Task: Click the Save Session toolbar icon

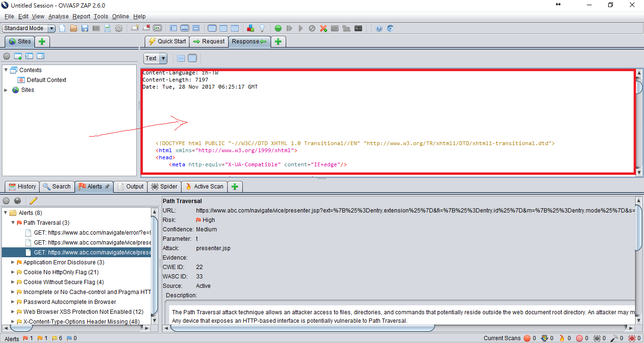Action: [84, 28]
